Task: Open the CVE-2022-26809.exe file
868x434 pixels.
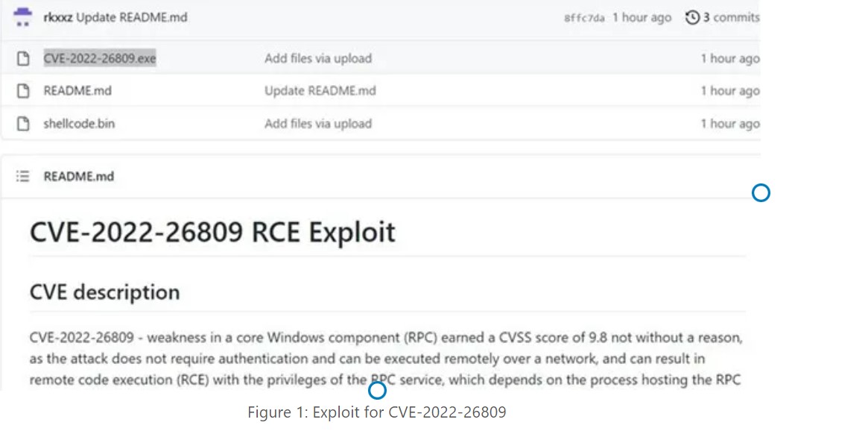Action: [100, 59]
